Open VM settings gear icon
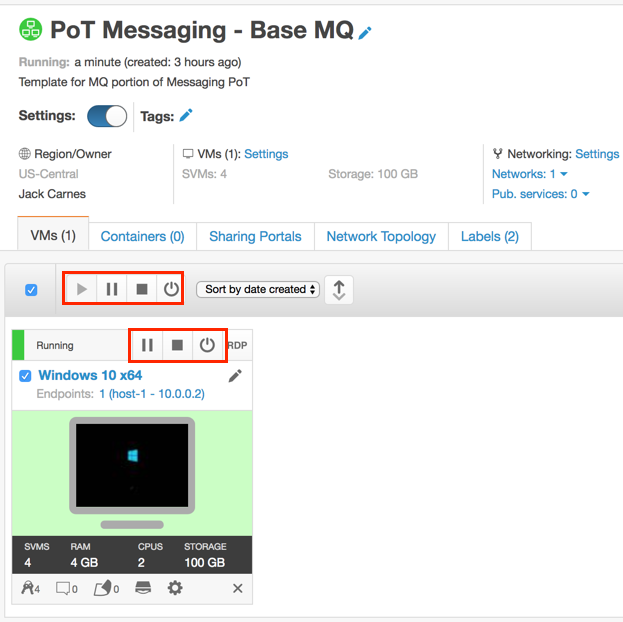The height and width of the screenshot is (622, 623). tap(175, 588)
